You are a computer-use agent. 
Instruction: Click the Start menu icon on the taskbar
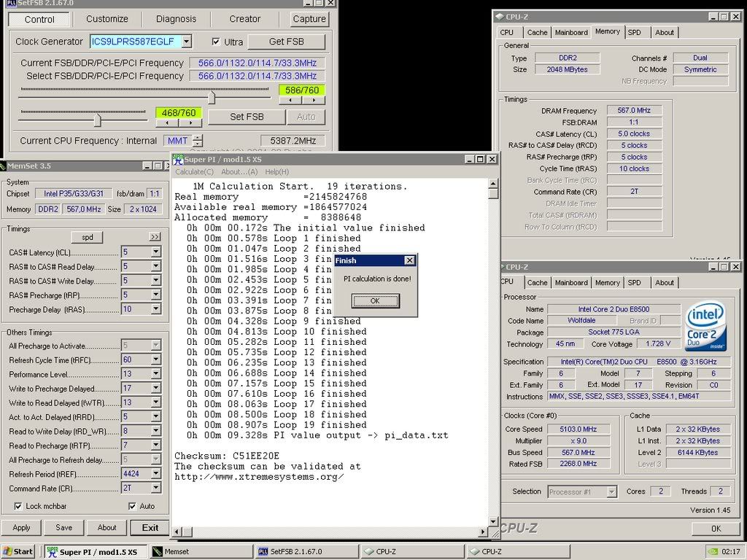7,551
